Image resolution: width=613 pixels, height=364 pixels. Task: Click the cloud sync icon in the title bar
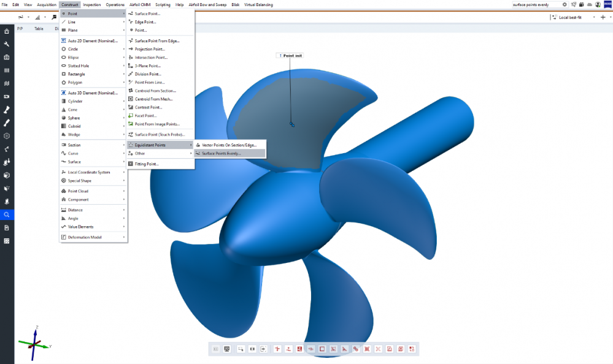pyautogui.click(x=590, y=4)
